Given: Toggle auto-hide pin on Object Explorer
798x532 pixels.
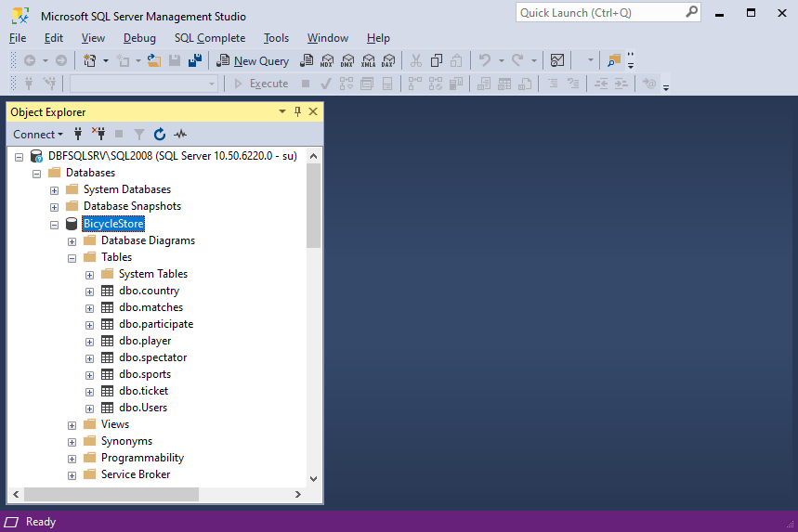Looking at the screenshot, I should (297, 111).
